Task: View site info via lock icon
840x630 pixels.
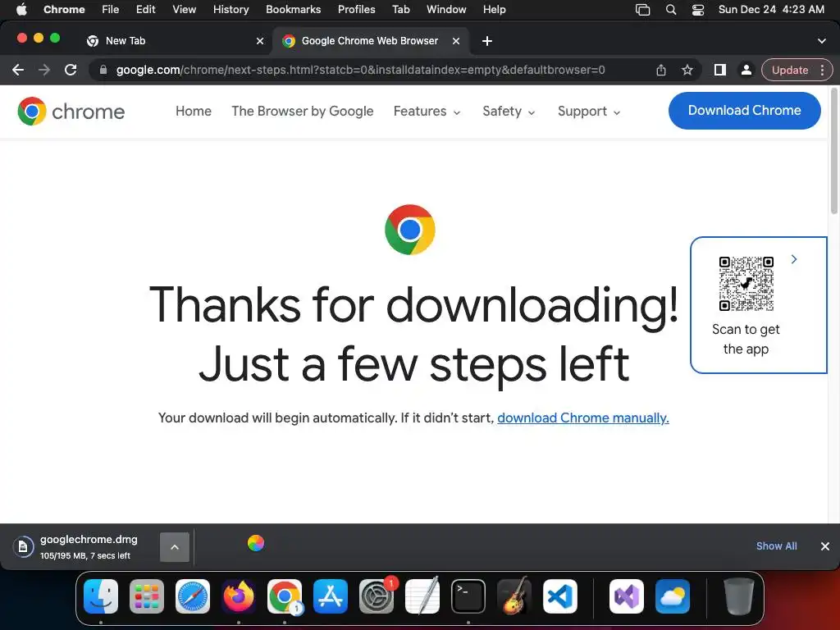Action: coord(103,70)
